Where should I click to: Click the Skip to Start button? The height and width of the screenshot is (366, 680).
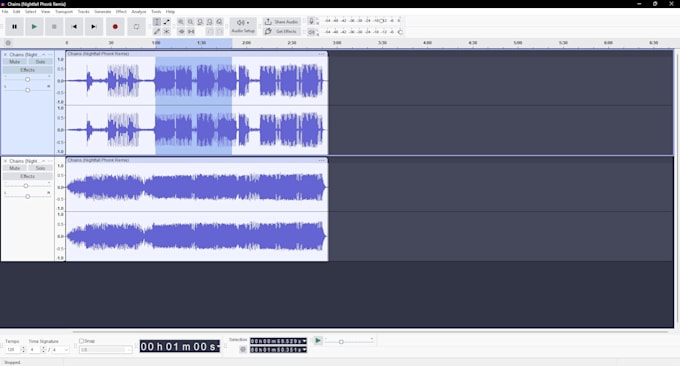tap(74, 26)
